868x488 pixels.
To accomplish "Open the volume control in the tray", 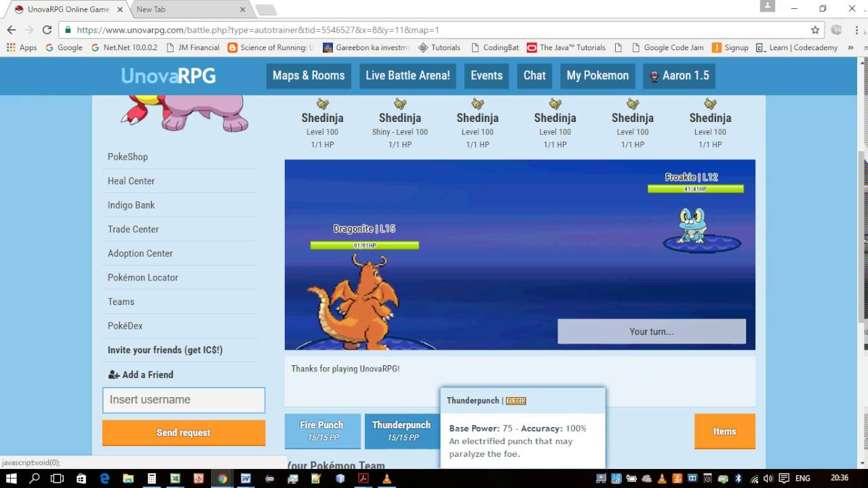I will pos(769,479).
